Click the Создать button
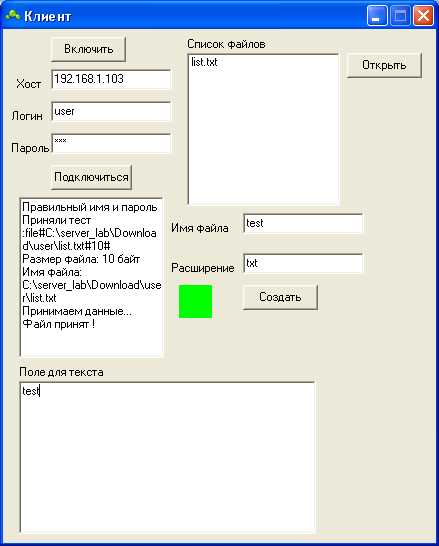This screenshot has width=439, height=546. tap(280, 297)
